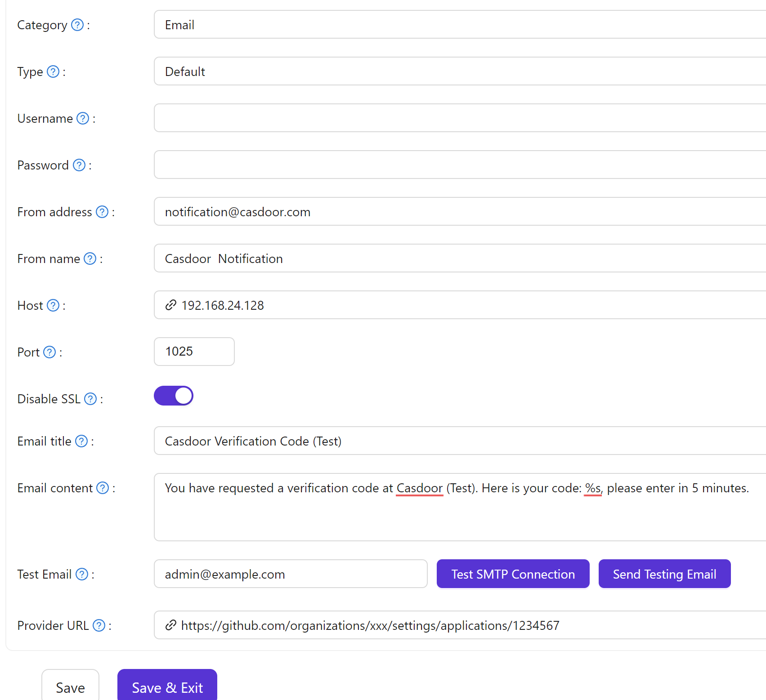The width and height of the screenshot is (766, 700).
Task: Open the From name help icon
Action: 90,259
